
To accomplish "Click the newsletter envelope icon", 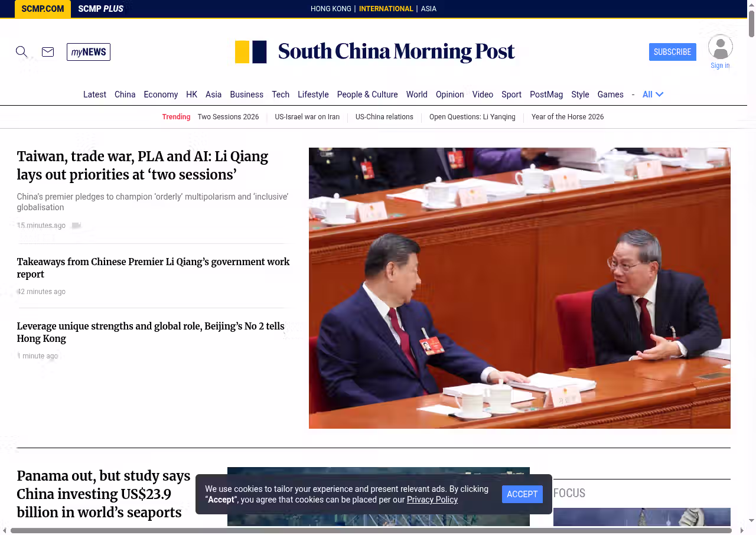I will point(48,52).
